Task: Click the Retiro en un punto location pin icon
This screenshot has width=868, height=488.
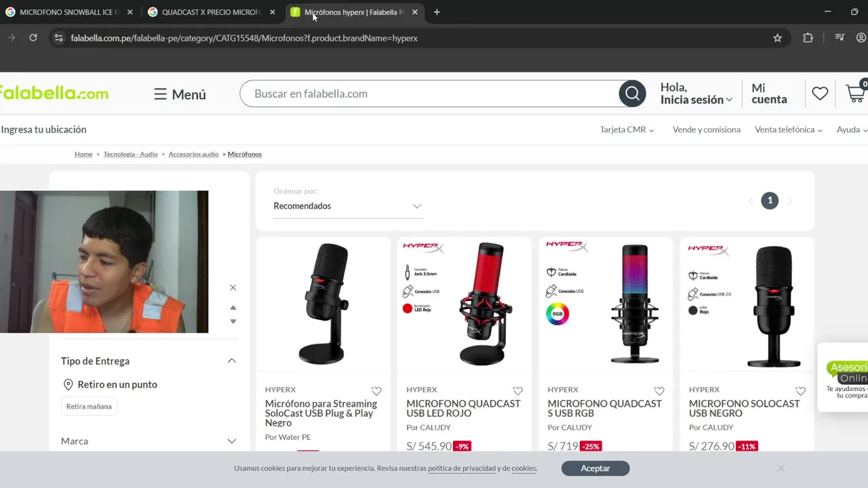Action: 68,385
